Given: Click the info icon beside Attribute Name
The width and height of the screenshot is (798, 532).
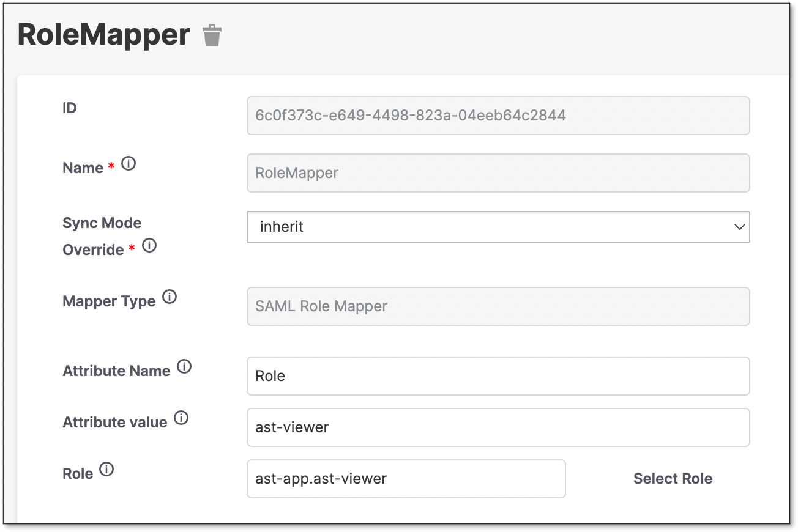Looking at the screenshot, I should 184,367.
